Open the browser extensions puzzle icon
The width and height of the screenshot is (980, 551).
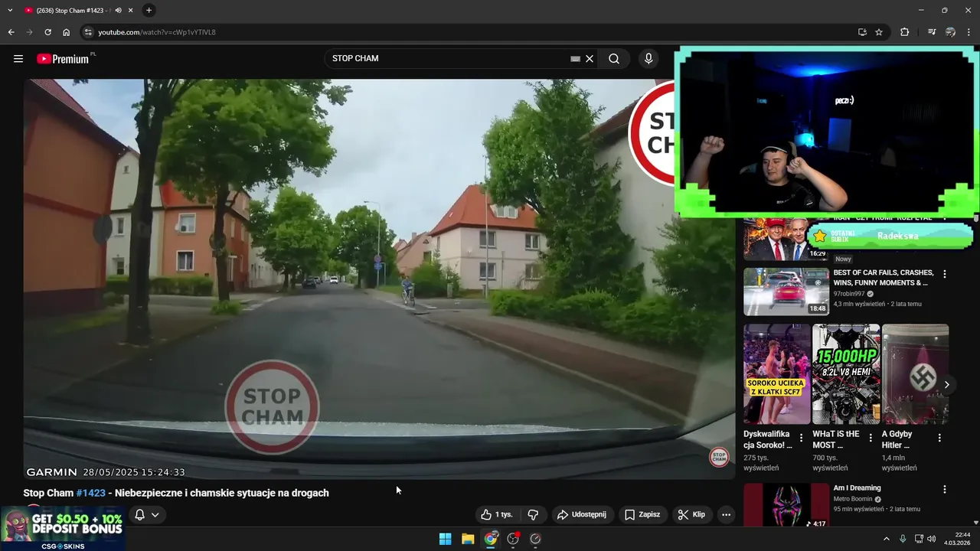tap(904, 32)
